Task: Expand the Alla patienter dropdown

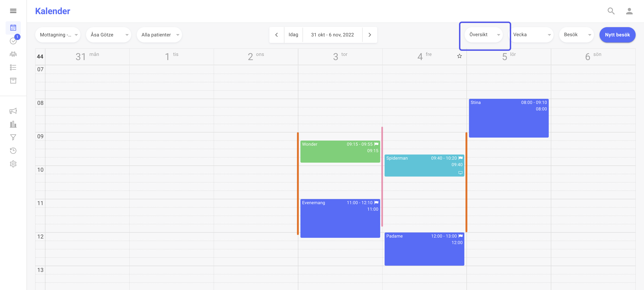Action: point(159,35)
